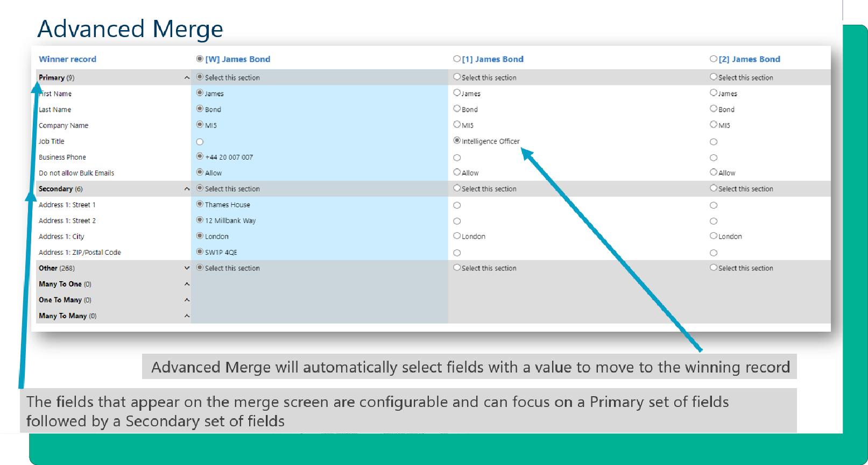Image resolution: width=868 pixels, height=465 pixels.
Task: Select London city from record [2]
Action: click(714, 236)
